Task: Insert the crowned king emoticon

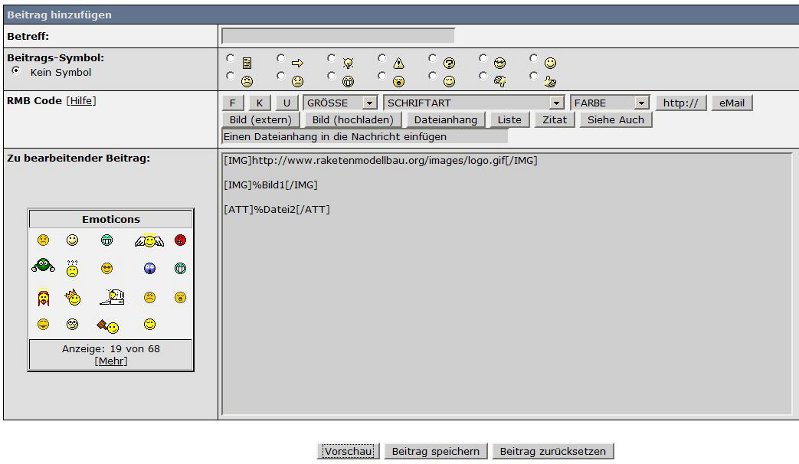Action: point(72,296)
